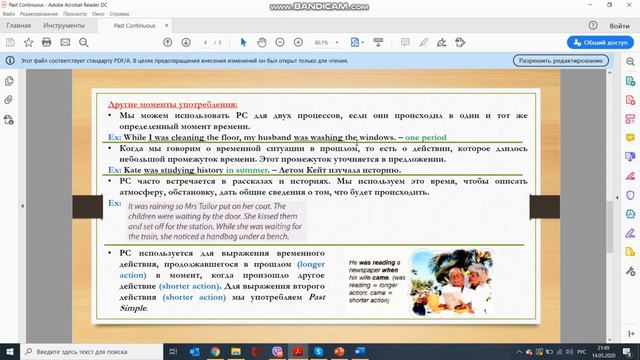Click the page number input field
Viewport: 640px width, 360px height.
pyautogui.click(x=206, y=42)
